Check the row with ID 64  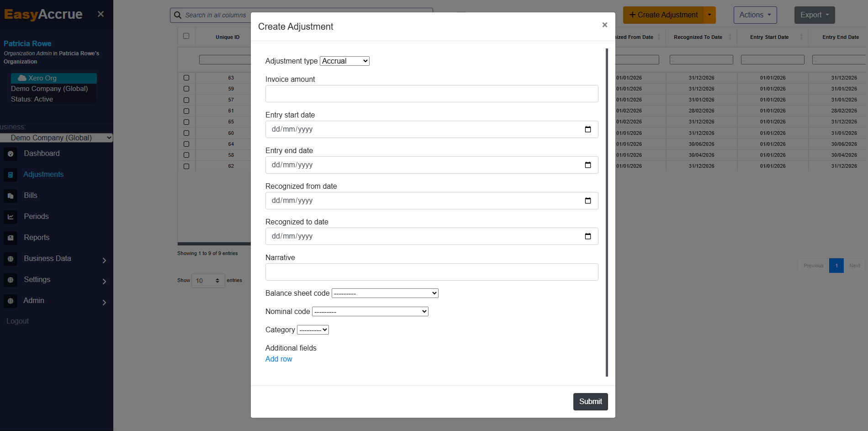[186, 144]
